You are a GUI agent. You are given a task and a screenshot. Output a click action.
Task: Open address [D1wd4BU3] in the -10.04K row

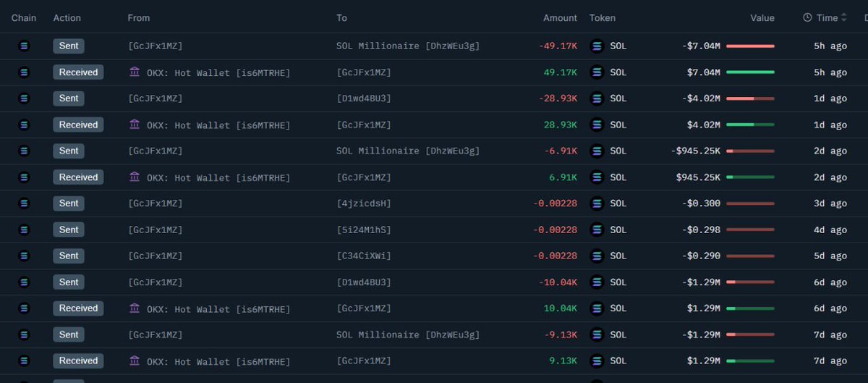click(364, 282)
